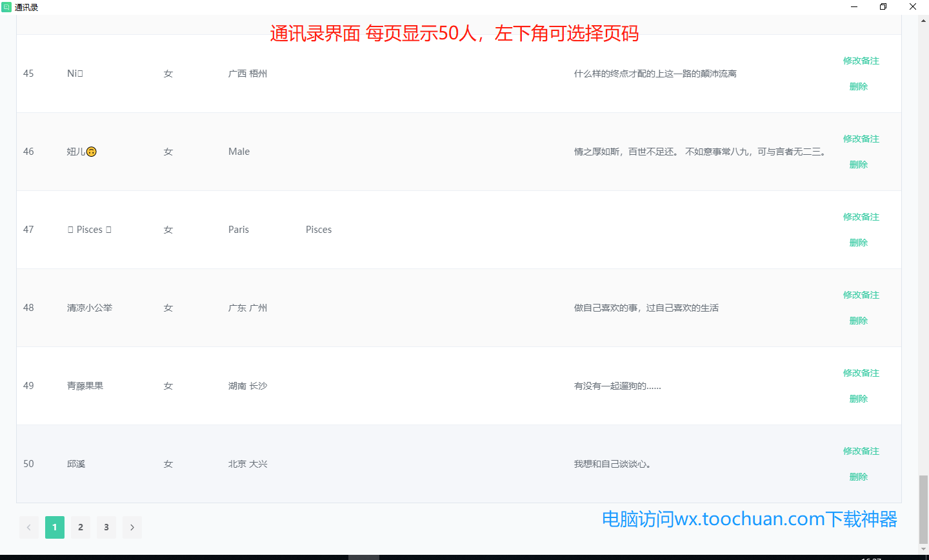
Task: Click the 通讯录 app icon in title bar
Action: [6, 7]
